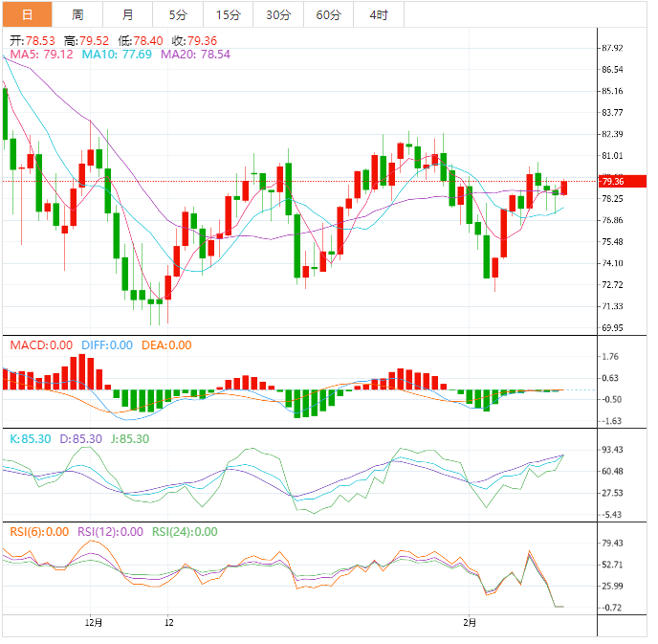Image resolution: width=658 pixels, height=644 pixels.
Task: Switch to the 5分 interval tab
Action: click(178, 14)
